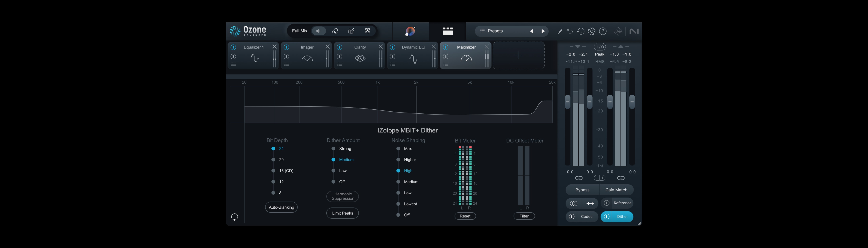Click the mono sum overlapping circles icon
This screenshot has height=248, width=868.
click(x=574, y=204)
